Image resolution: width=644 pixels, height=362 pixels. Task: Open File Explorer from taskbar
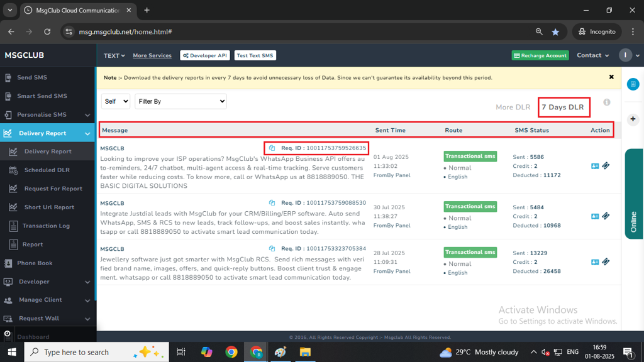305,352
